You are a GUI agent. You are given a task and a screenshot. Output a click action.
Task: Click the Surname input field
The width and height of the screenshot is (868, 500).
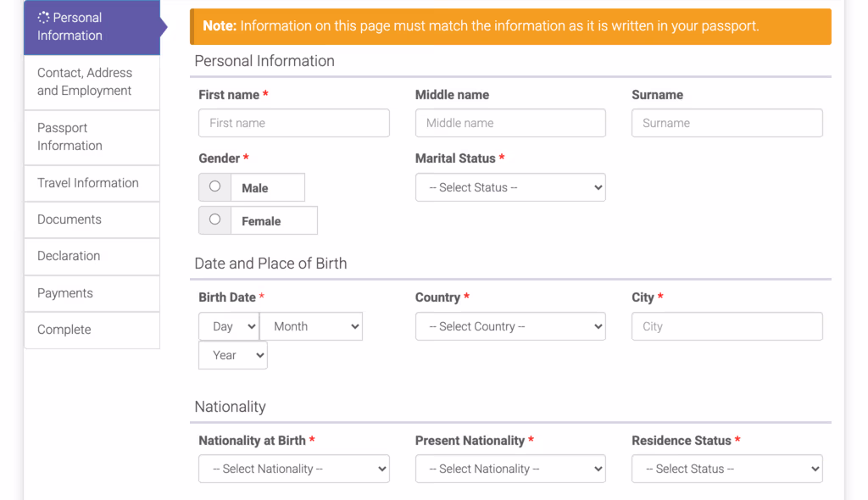click(726, 123)
